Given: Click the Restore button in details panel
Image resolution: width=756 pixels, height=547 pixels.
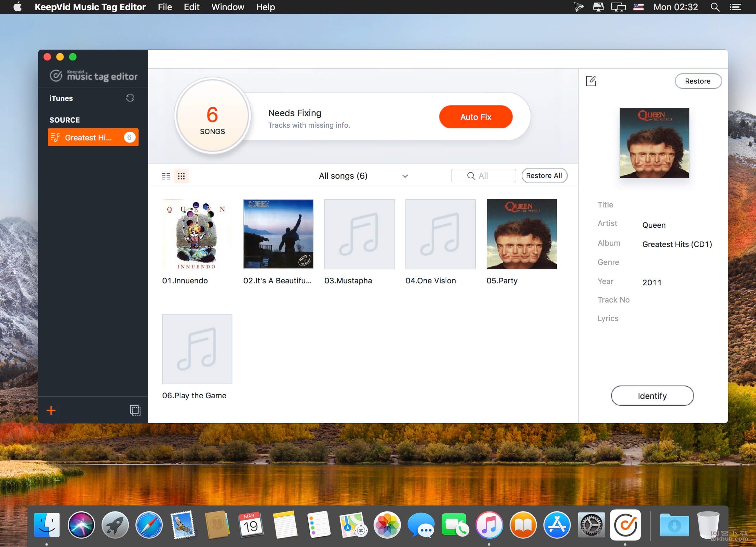Looking at the screenshot, I should pos(698,81).
